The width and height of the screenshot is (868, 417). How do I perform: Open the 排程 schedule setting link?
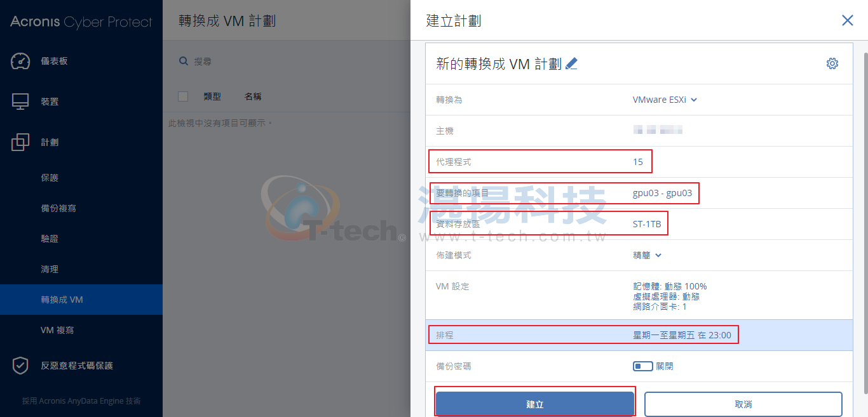pyautogui.click(x=682, y=335)
